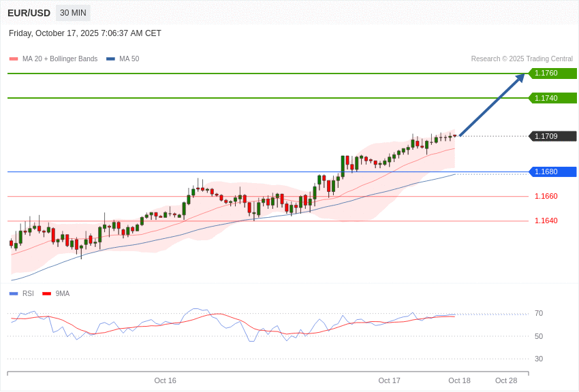
Task: Open the Trading Central research credit
Action: [522, 59]
